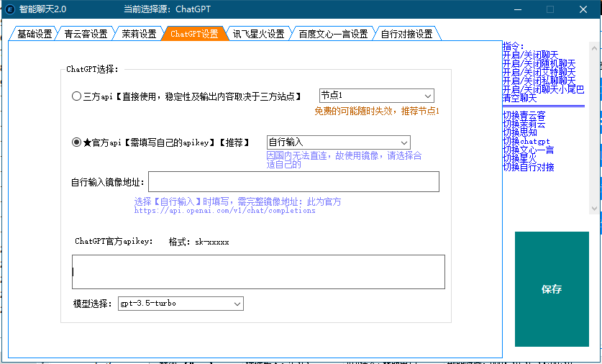Click the app logo icon in title bar
The width and height of the screenshot is (602, 364).
click(9, 9)
